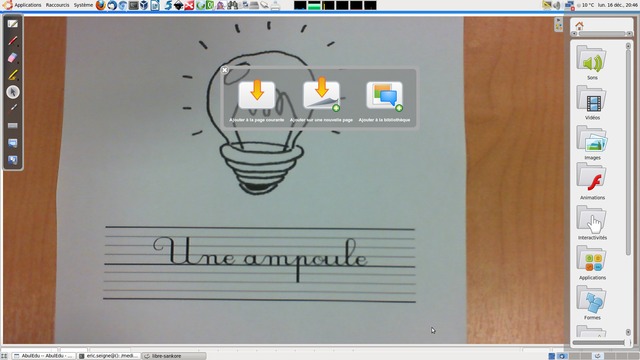Click the show desktop button on the bottom panel

click(4, 356)
